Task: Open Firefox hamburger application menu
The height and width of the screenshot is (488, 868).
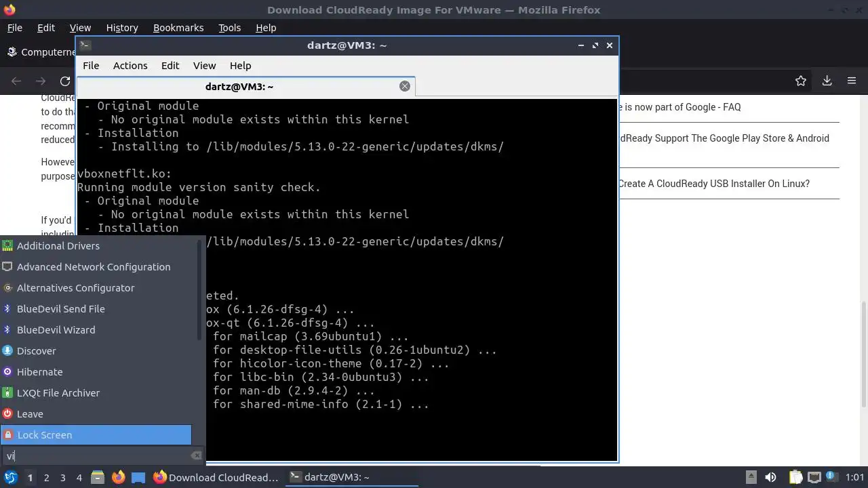Action: point(852,81)
